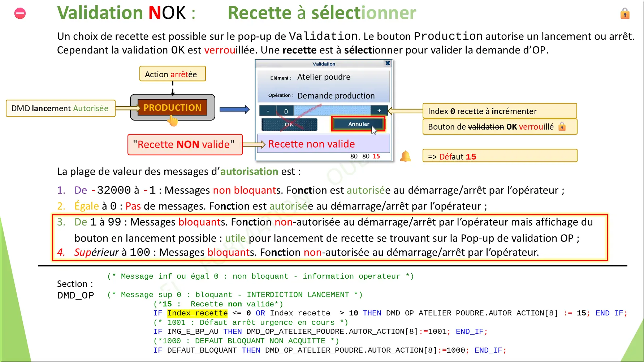Click the pointing hand icon under PRODUCTION
The image size is (644, 362).
point(173,121)
